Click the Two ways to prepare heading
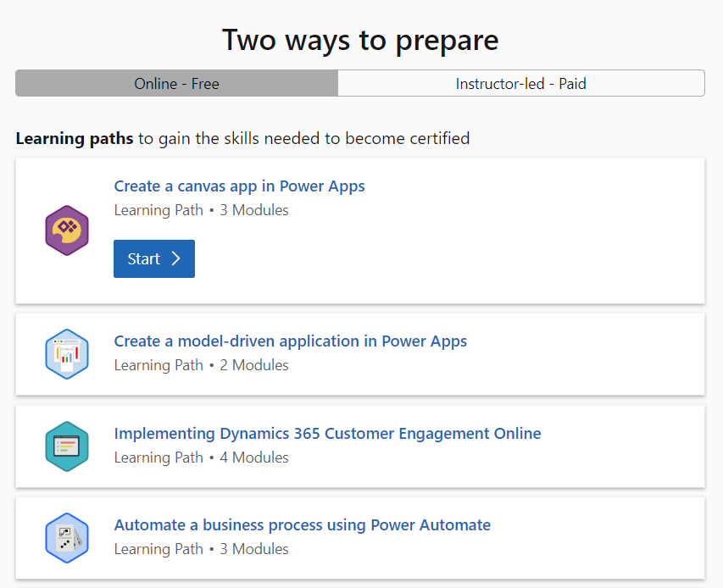This screenshot has width=723, height=588. (x=360, y=39)
